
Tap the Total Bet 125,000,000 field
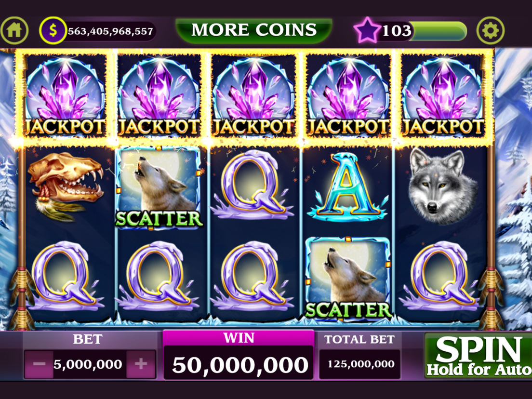coord(359,364)
